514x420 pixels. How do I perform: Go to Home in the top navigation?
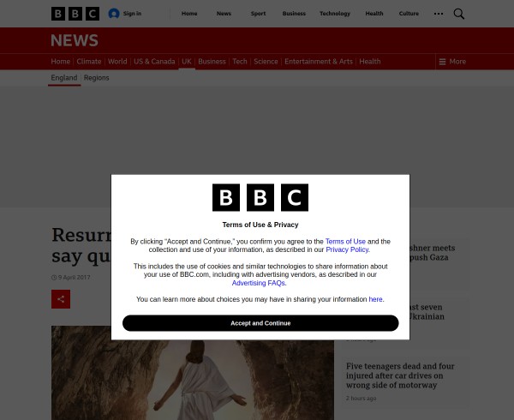tap(189, 14)
